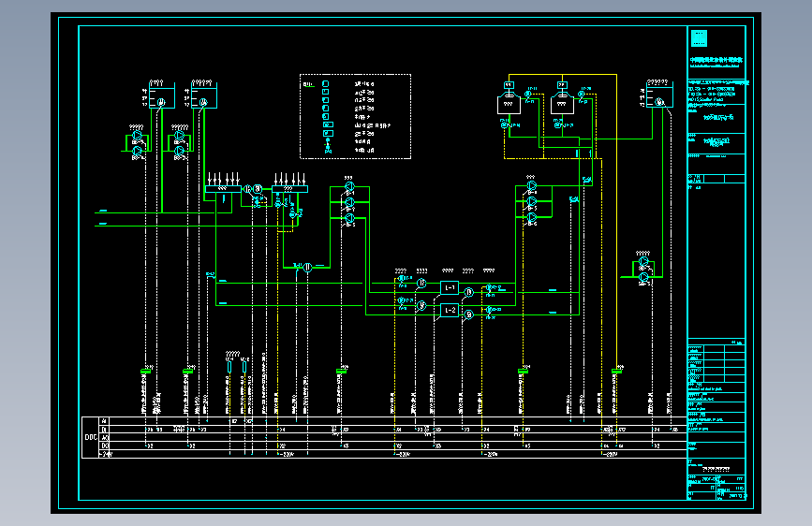Image resolution: width=812 pixels, height=526 pixels.
Task: Select the first legend sensor symbol
Action: (x=326, y=83)
